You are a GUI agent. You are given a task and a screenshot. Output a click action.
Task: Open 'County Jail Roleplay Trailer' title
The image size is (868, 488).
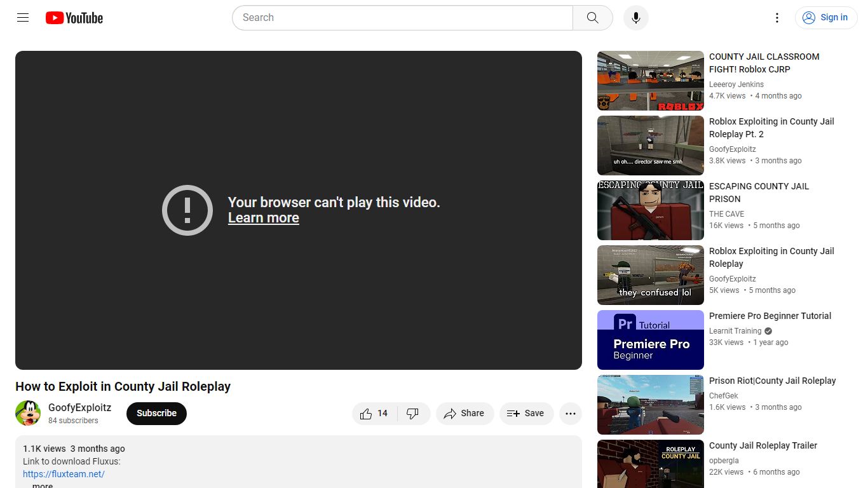[763, 445]
